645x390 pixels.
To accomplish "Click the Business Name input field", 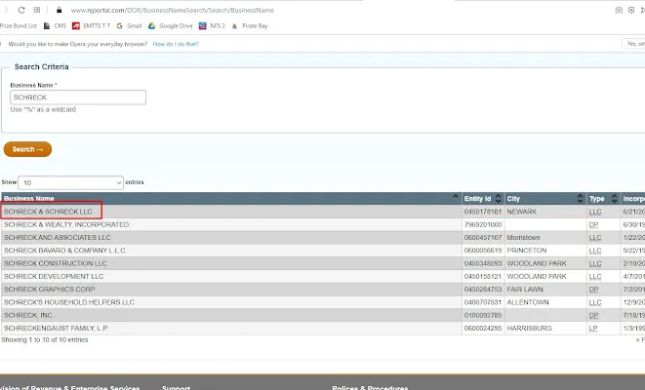I will click(x=78, y=98).
